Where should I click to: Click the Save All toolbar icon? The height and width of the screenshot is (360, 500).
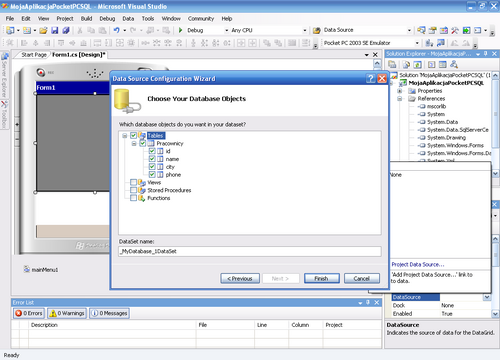point(66,30)
